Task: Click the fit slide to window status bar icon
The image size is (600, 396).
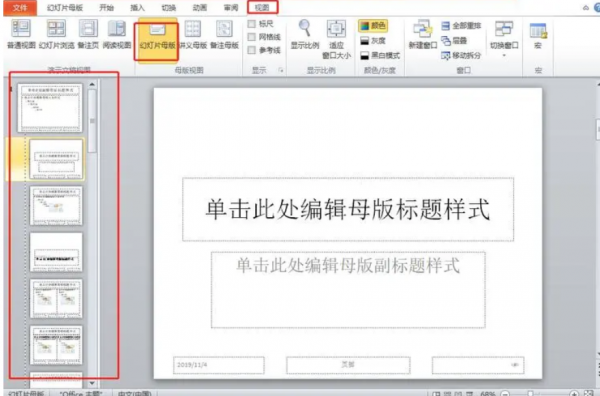Action: [x=589, y=393]
